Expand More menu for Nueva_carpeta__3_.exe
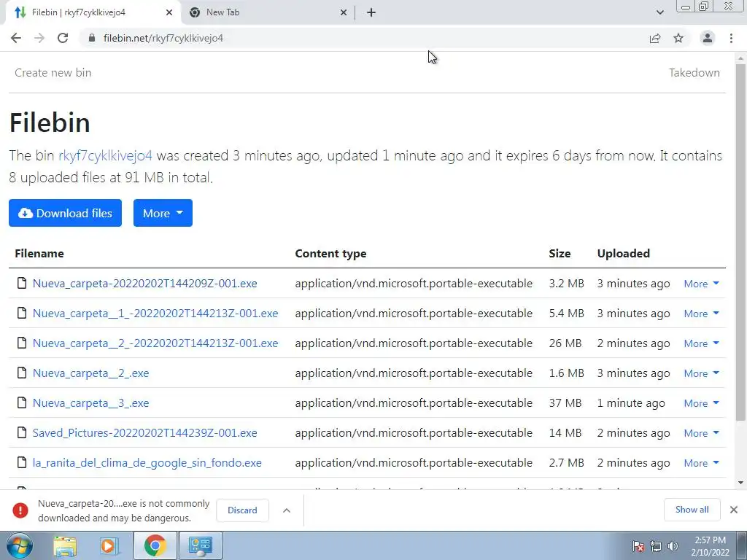The width and height of the screenshot is (747, 560). click(701, 403)
